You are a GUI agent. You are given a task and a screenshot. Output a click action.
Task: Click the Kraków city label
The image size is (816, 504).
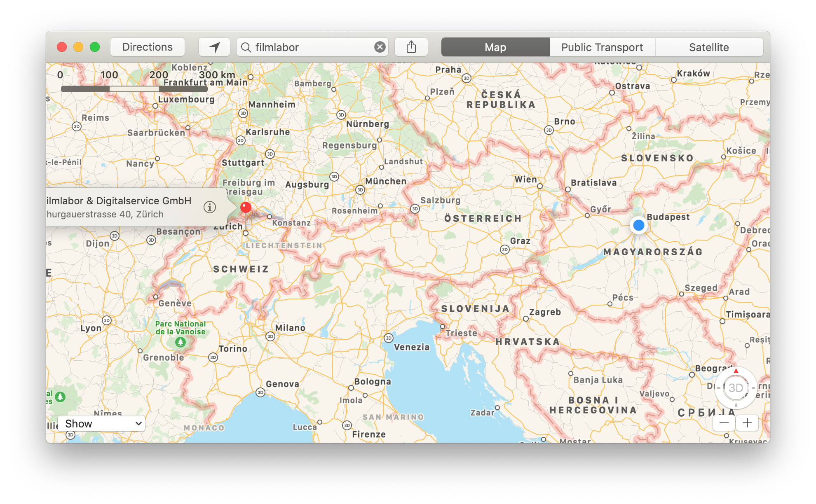coord(694,73)
